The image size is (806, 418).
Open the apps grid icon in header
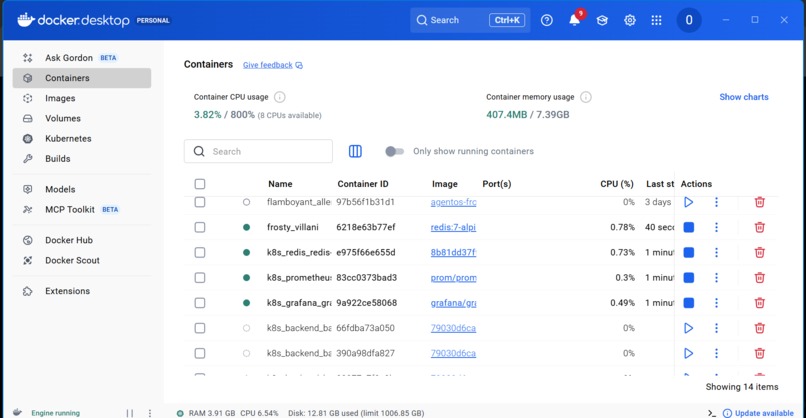(x=656, y=20)
